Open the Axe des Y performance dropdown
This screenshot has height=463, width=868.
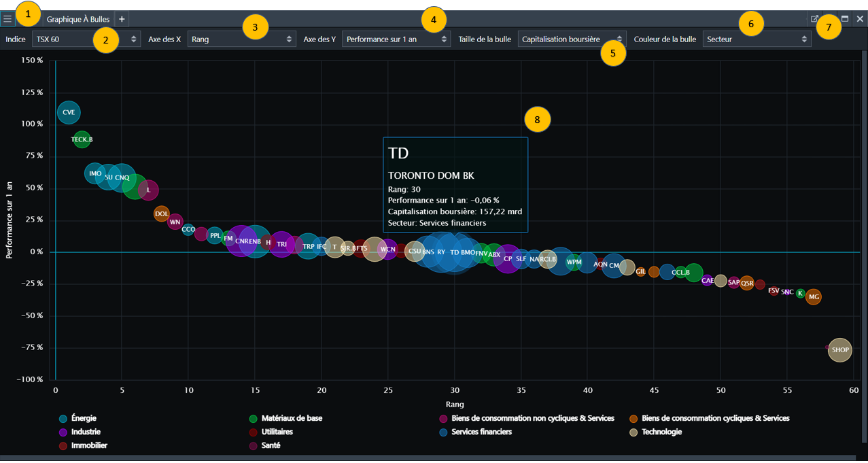click(396, 39)
